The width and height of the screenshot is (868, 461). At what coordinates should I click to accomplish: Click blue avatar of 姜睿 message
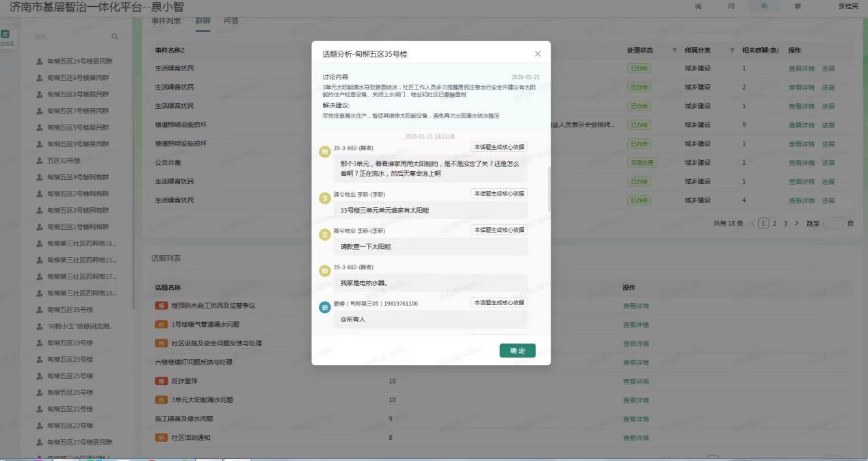(325, 307)
